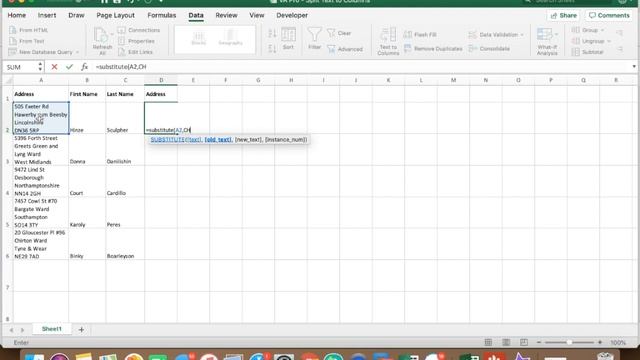Viewport: 640px width, 360px height.
Task: Switch to the Page Layout tab
Action: 115,15
